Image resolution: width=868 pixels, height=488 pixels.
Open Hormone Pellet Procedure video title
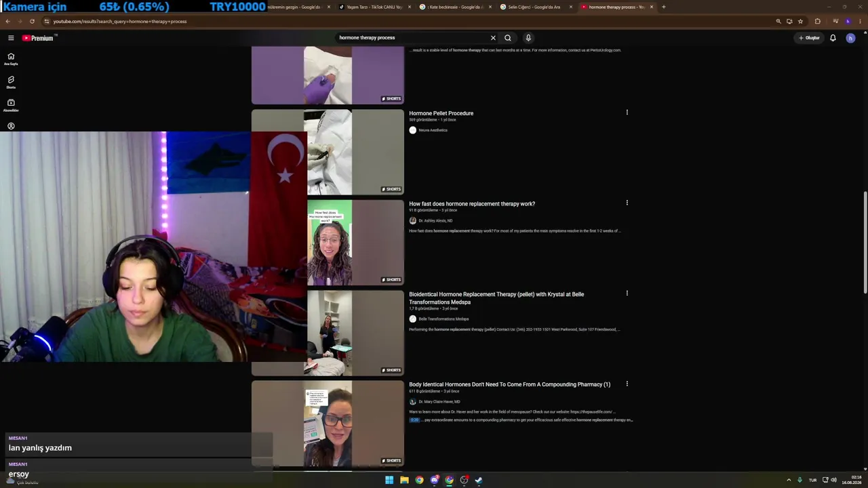point(441,113)
